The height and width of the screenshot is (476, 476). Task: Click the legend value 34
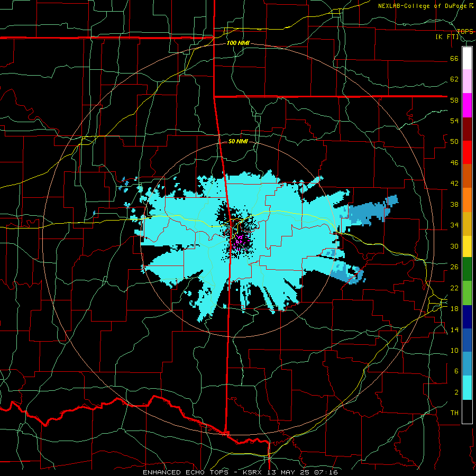(454, 225)
